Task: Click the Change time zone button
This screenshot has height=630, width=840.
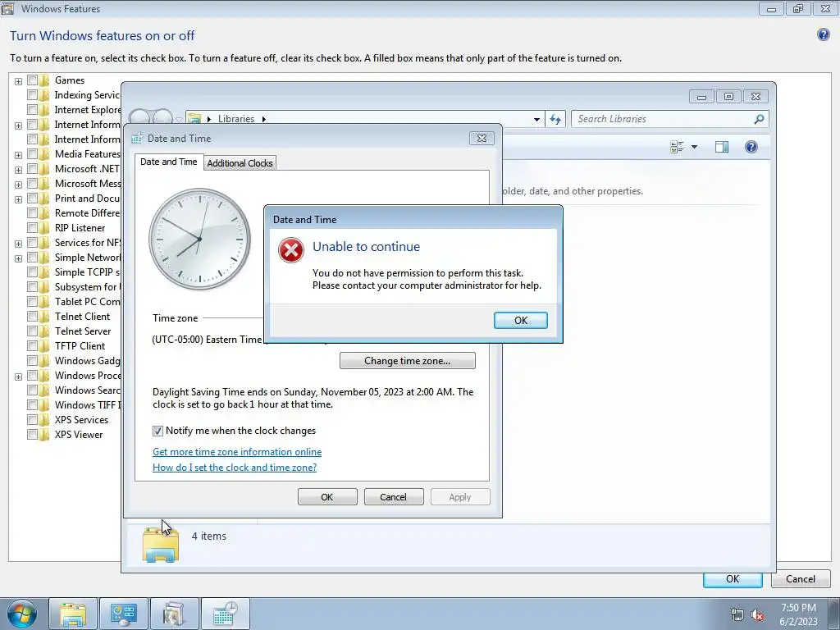Action: coord(407,361)
